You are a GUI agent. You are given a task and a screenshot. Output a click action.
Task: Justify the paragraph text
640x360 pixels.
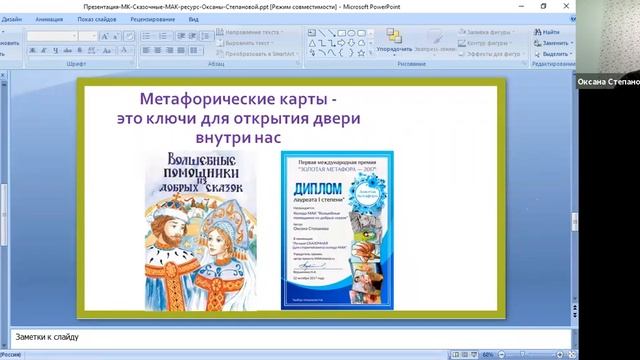(181, 51)
